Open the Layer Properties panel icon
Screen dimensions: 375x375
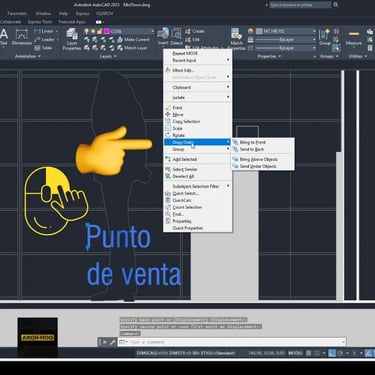(x=72, y=39)
